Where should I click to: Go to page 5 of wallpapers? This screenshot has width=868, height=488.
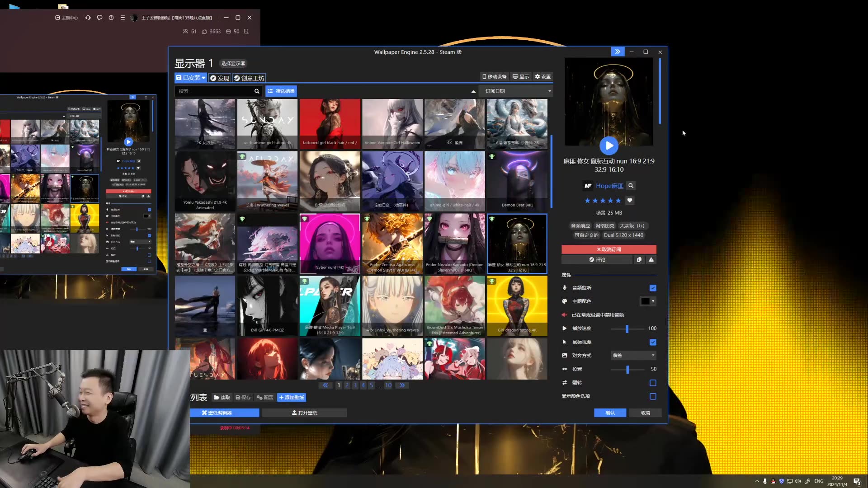point(371,385)
